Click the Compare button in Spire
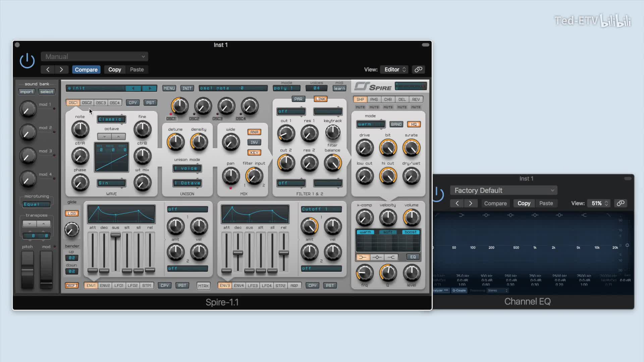The width and height of the screenshot is (644, 362). pos(86,69)
